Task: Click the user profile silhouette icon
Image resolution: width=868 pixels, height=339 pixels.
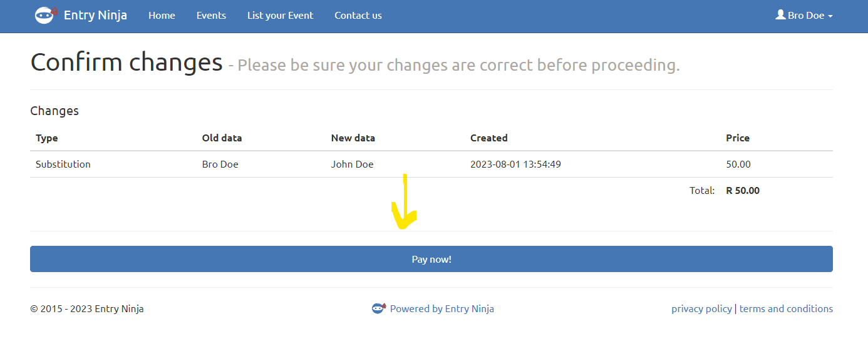Action: 780,14
